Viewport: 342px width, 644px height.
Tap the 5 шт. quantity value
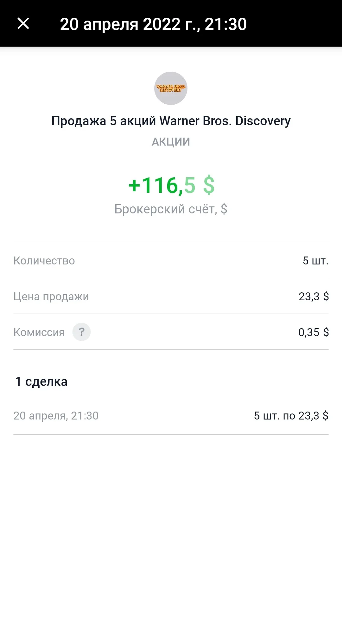click(316, 260)
